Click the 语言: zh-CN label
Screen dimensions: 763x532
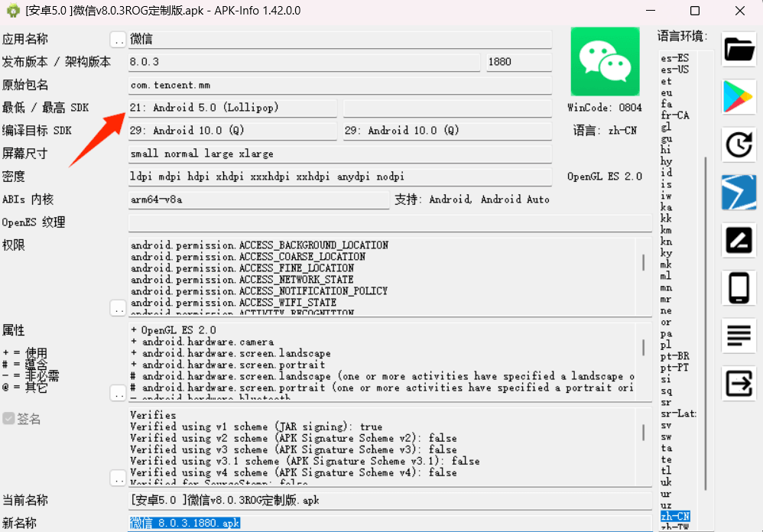[x=605, y=131]
